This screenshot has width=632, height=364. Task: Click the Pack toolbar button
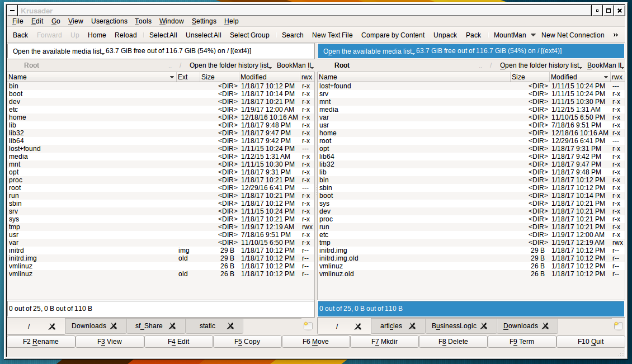(473, 35)
